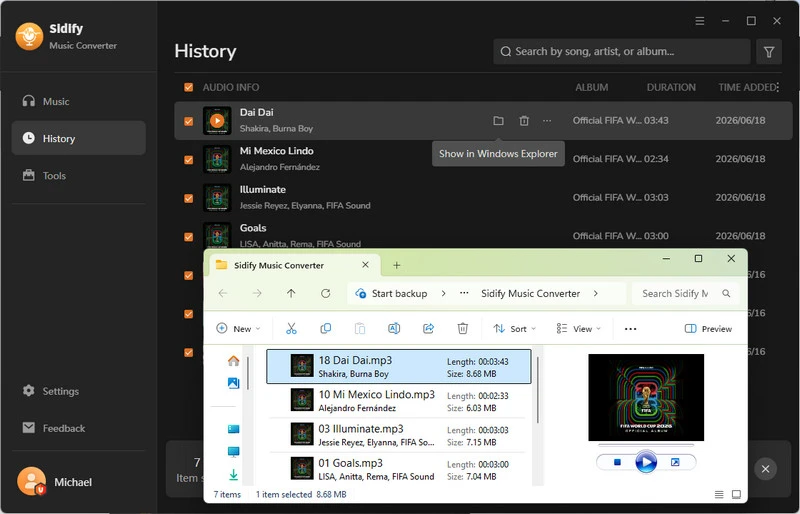Click the Illuminate album thumbnail
The height and width of the screenshot is (514, 800).
[217, 198]
